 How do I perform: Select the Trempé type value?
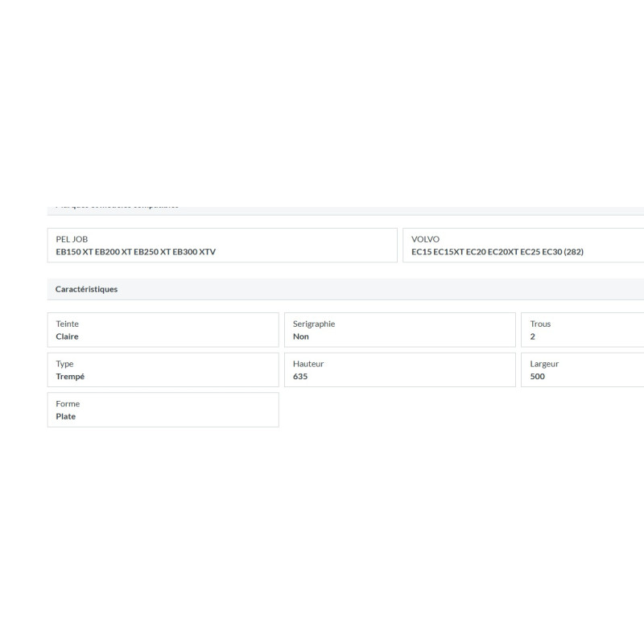[70, 377]
